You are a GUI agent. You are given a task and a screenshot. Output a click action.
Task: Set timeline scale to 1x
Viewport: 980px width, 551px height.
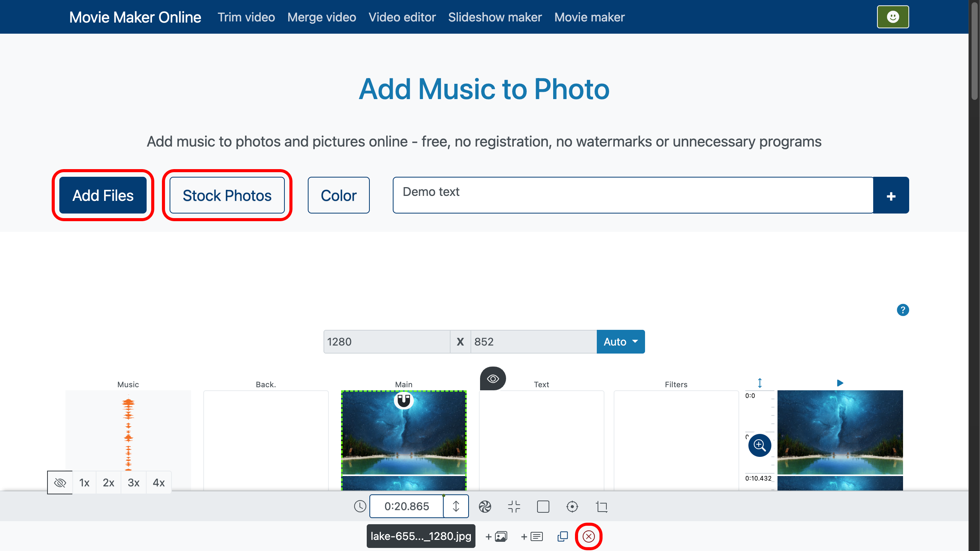tap(84, 483)
